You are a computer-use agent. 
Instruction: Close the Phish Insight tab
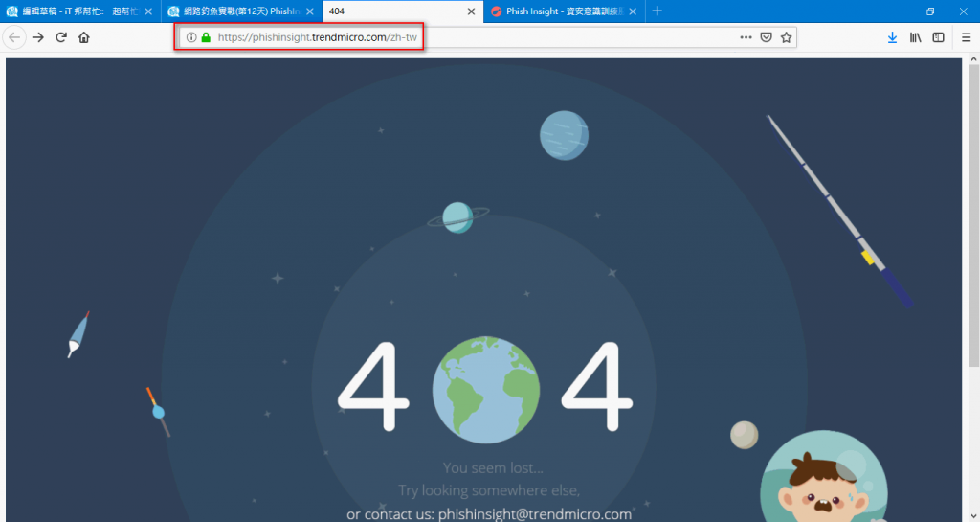click(633, 11)
